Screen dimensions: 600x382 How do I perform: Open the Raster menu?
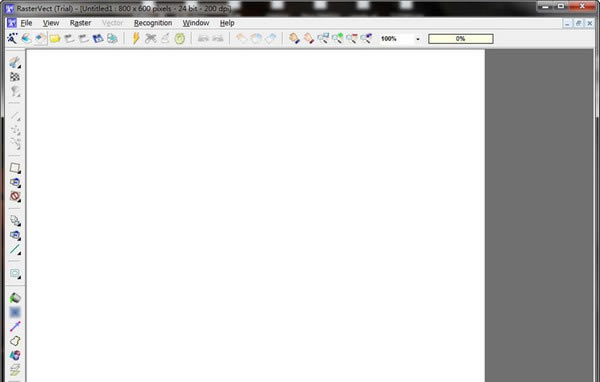[80, 23]
